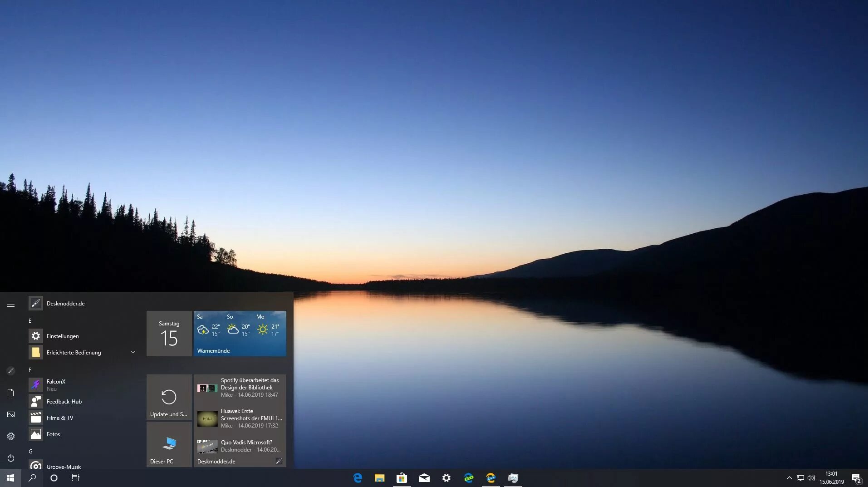Viewport: 868px width, 487px height.
Task: Open the Huawei EMUI screenshots news item
Action: click(240, 418)
